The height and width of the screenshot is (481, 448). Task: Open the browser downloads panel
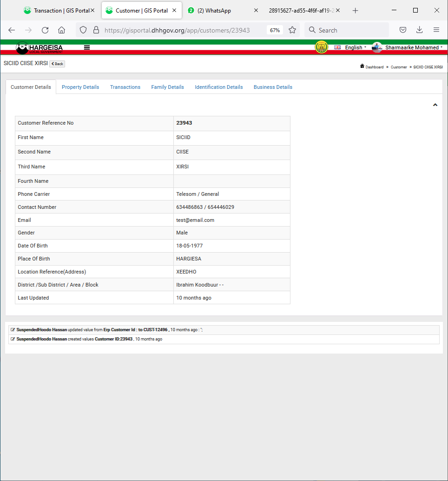pyautogui.click(x=420, y=30)
